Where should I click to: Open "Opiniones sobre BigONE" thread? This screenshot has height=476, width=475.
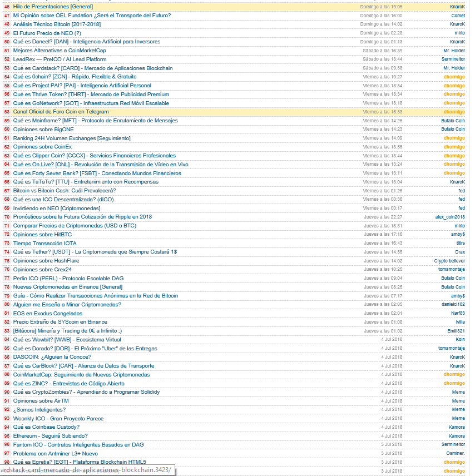43,130
